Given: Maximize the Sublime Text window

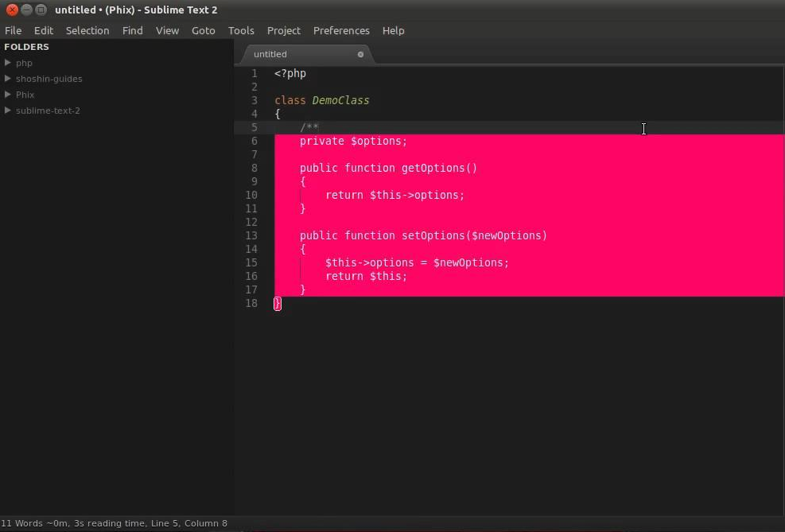Looking at the screenshot, I should pos(41,10).
